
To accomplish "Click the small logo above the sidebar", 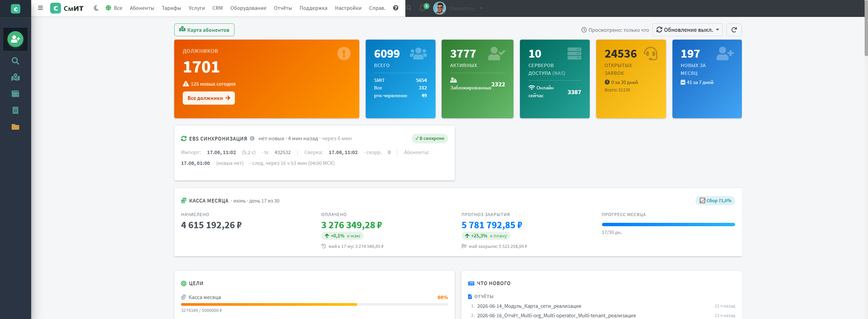I will [16, 9].
